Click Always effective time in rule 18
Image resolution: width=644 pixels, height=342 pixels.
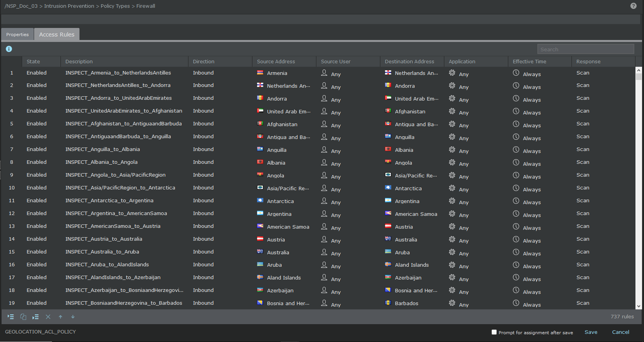tap(532, 292)
